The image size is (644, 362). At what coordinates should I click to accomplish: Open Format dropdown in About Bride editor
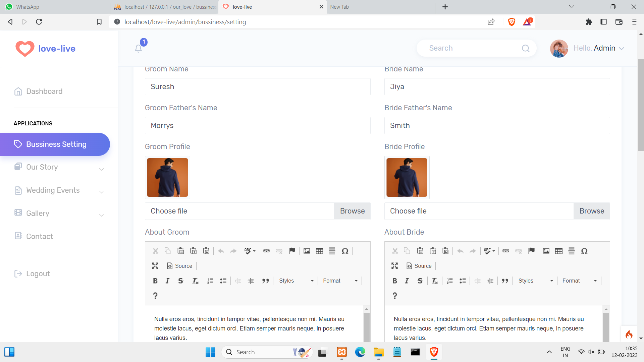coord(580,281)
